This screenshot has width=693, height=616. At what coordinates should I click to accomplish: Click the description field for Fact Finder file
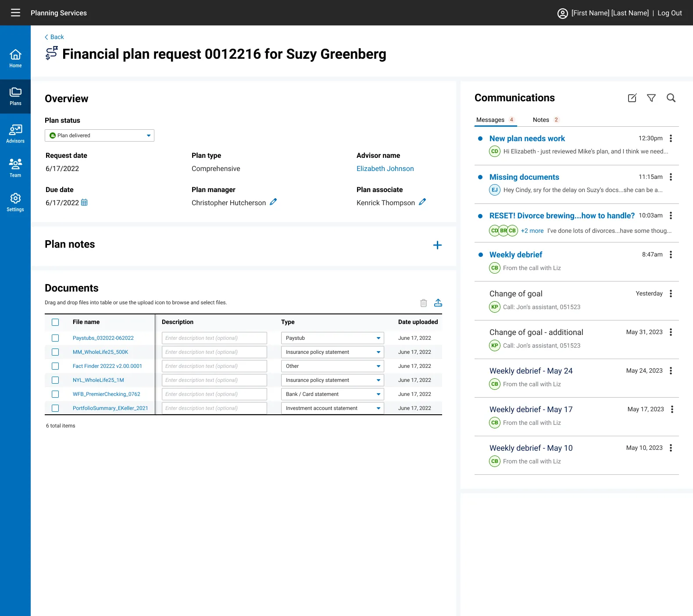click(214, 366)
